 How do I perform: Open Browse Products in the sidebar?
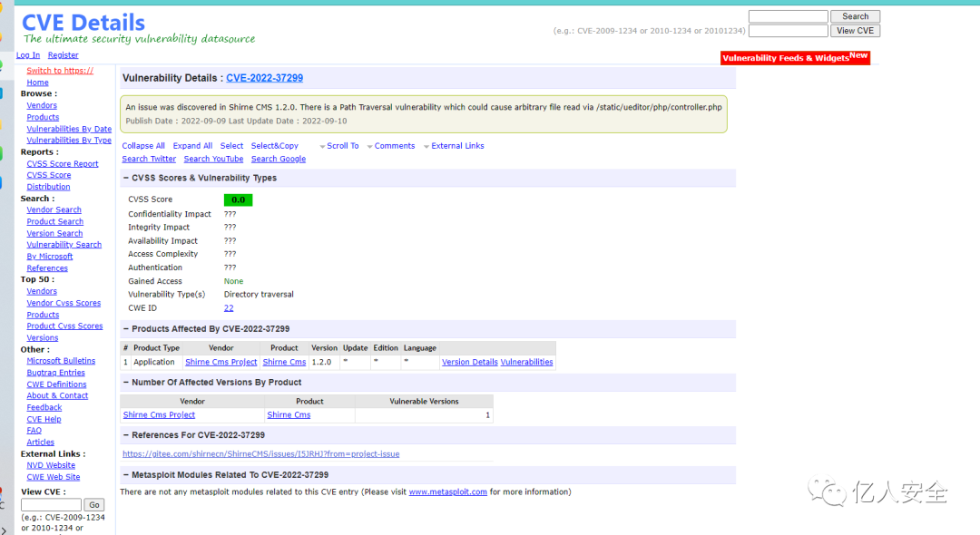pos(44,117)
